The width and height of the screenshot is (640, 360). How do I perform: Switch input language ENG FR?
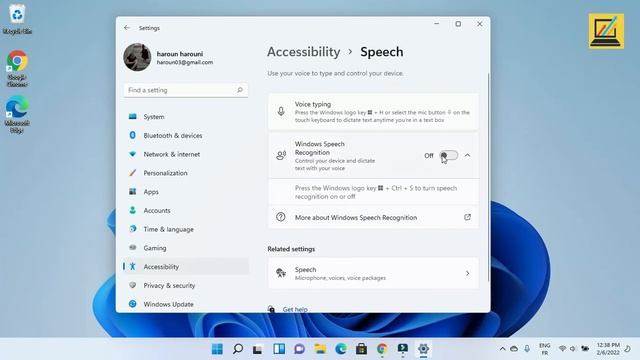point(544,349)
